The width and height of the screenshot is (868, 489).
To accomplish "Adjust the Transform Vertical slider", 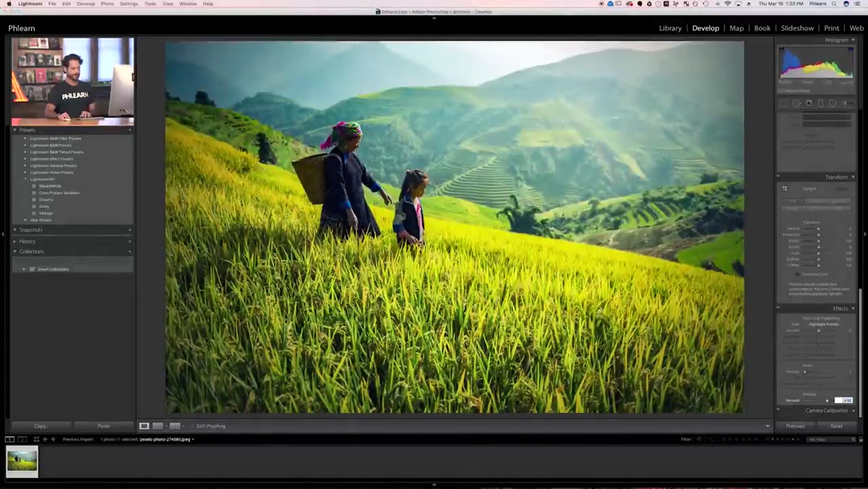I will point(819,229).
